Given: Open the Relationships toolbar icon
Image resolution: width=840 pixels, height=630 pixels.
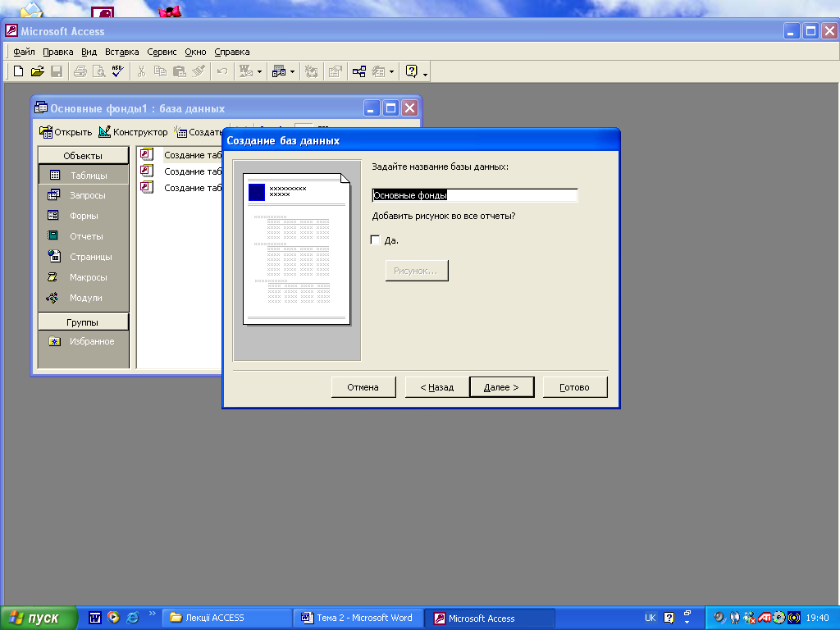Looking at the screenshot, I should (359, 71).
